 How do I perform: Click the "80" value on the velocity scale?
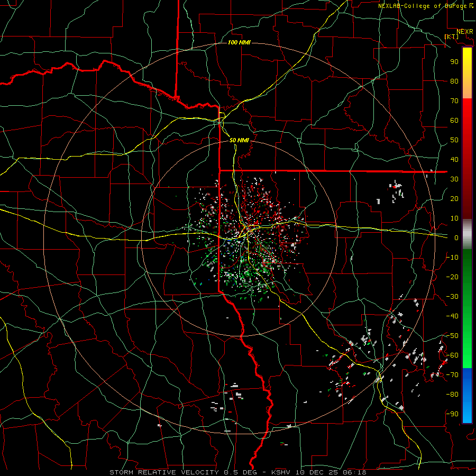point(454,81)
